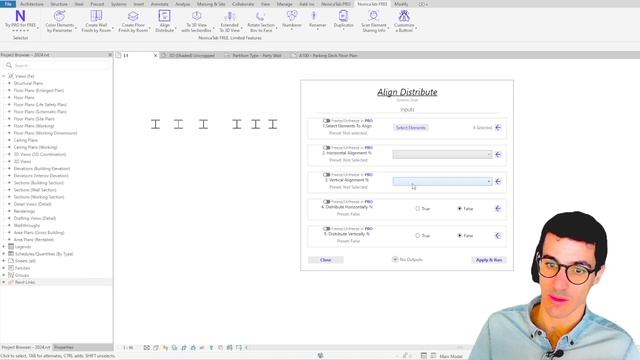
Task: Switch to the Massing & Site tab
Action: point(211,4)
